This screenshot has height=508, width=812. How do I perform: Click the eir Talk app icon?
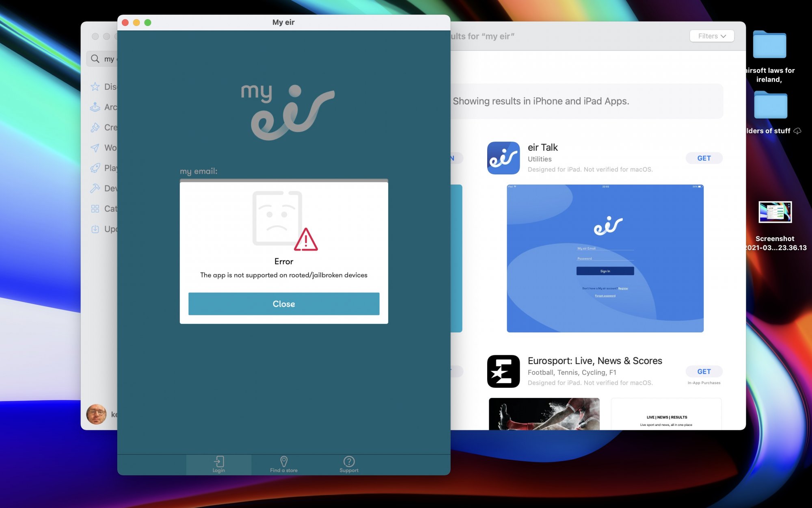pyautogui.click(x=503, y=158)
